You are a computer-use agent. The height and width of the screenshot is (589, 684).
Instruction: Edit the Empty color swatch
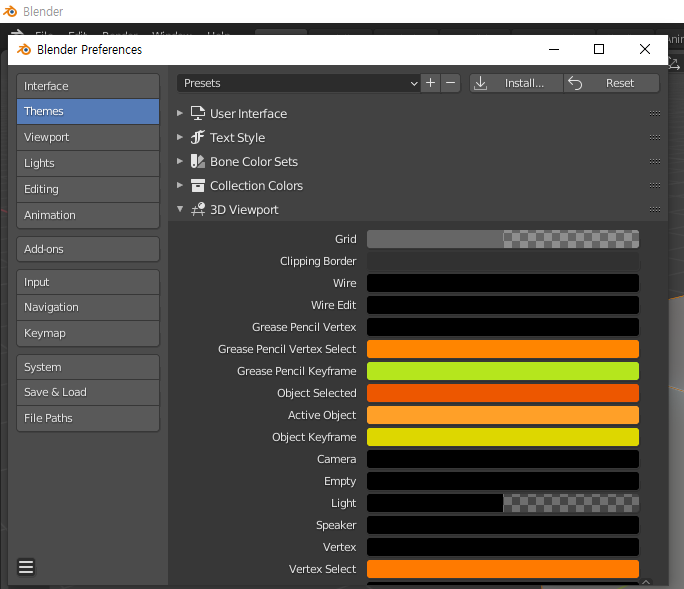pyautogui.click(x=503, y=481)
